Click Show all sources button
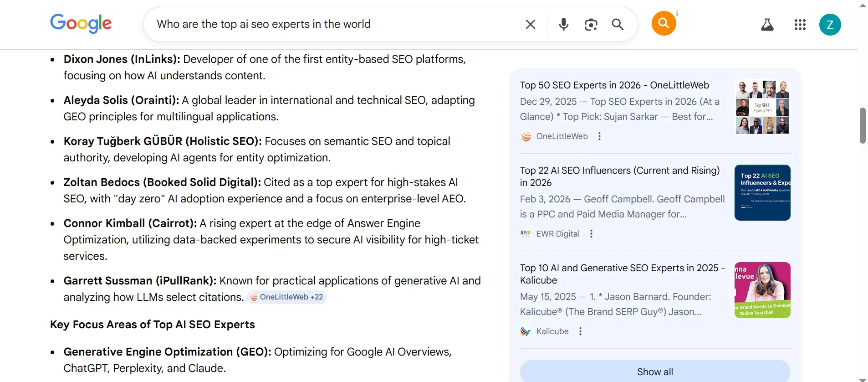868x382 pixels. (x=655, y=371)
